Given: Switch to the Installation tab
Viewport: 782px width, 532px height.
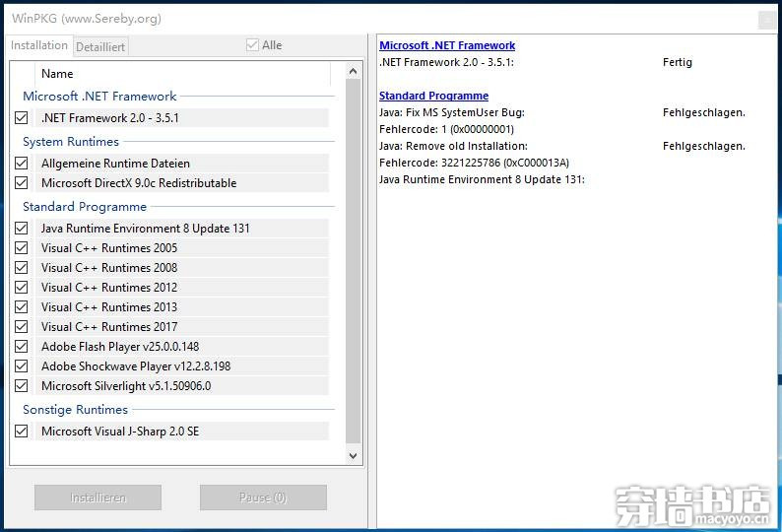Looking at the screenshot, I should point(39,45).
